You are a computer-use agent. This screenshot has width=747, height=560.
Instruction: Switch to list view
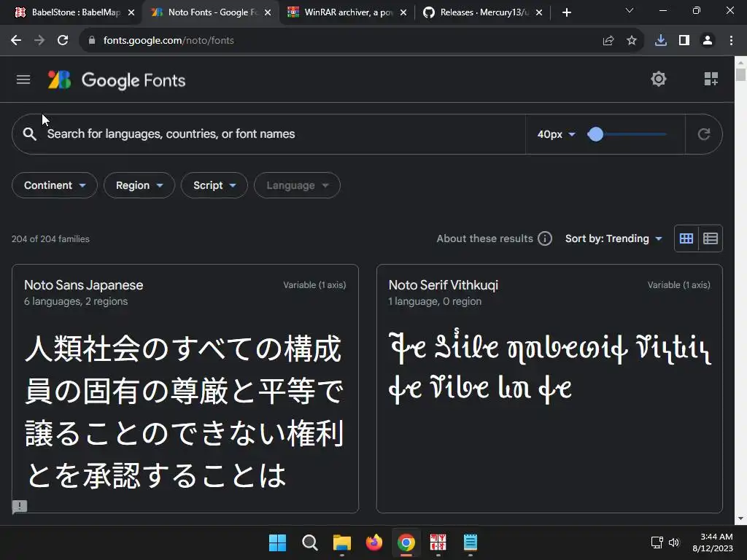(x=711, y=238)
